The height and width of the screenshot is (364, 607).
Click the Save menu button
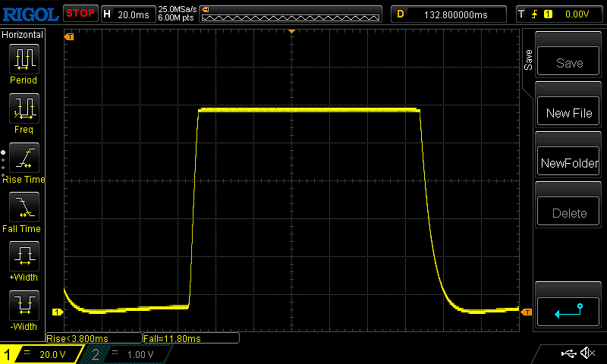click(568, 61)
